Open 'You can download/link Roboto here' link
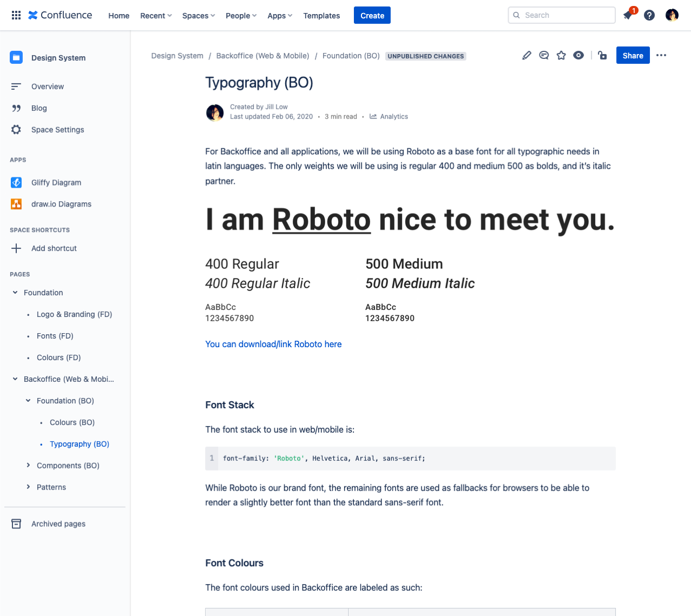The width and height of the screenshot is (691, 616). click(273, 344)
